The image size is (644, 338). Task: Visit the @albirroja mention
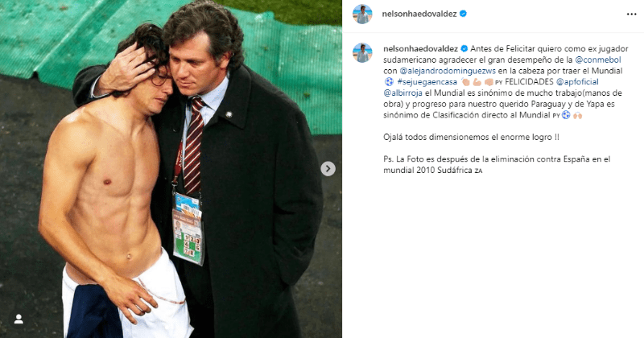402,93
